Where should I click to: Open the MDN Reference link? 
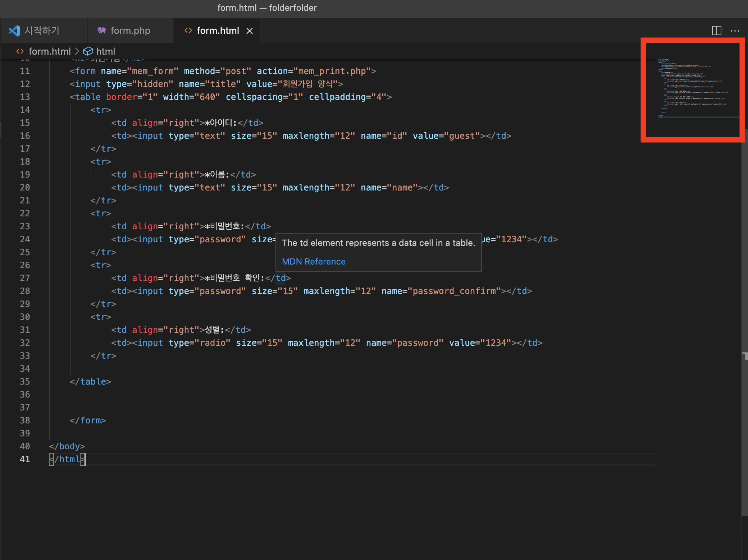tap(313, 261)
